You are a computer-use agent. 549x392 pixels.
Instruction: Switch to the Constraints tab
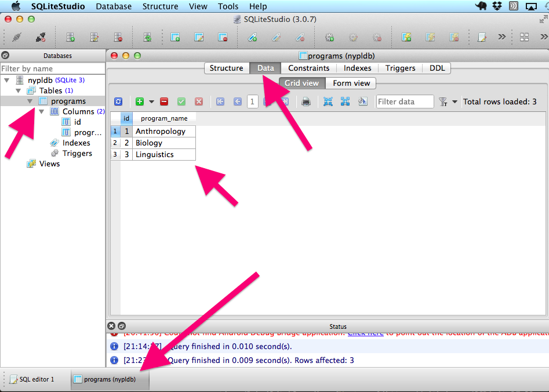(309, 68)
